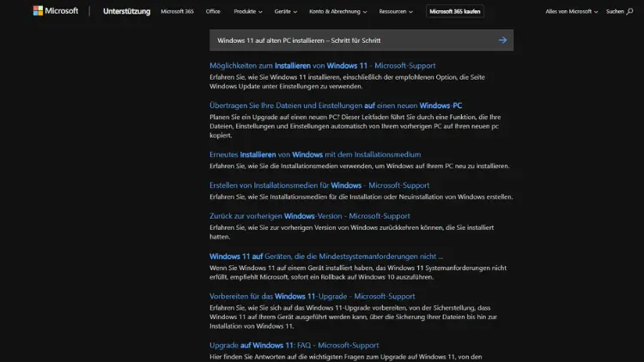
Task: Open result Möglichkeiten zum Installieren von Windows 11
Action: (322, 66)
